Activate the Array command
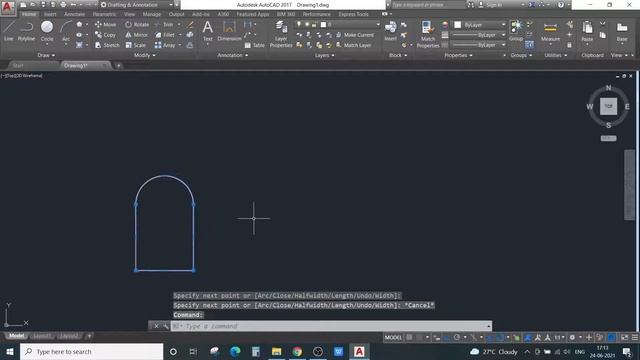 165,45
